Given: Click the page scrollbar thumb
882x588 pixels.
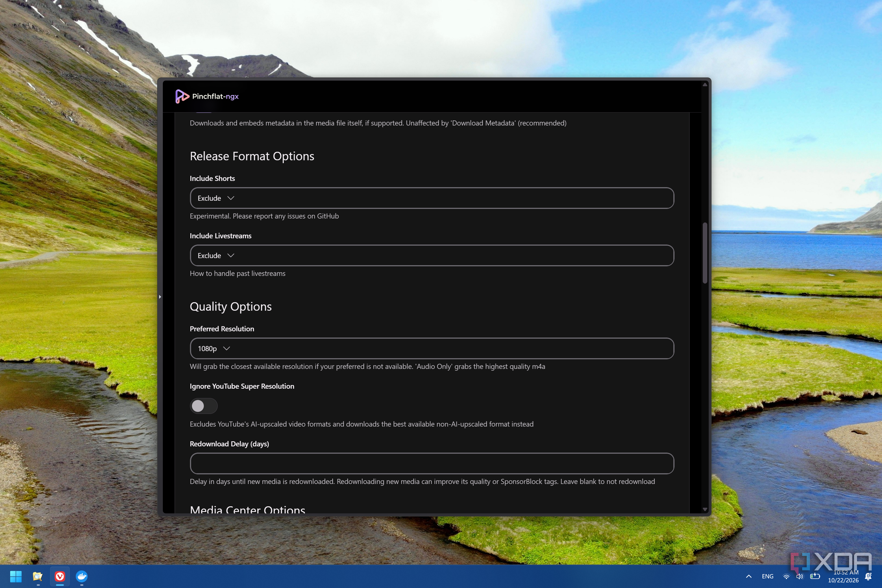Looking at the screenshot, I should (705, 253).
